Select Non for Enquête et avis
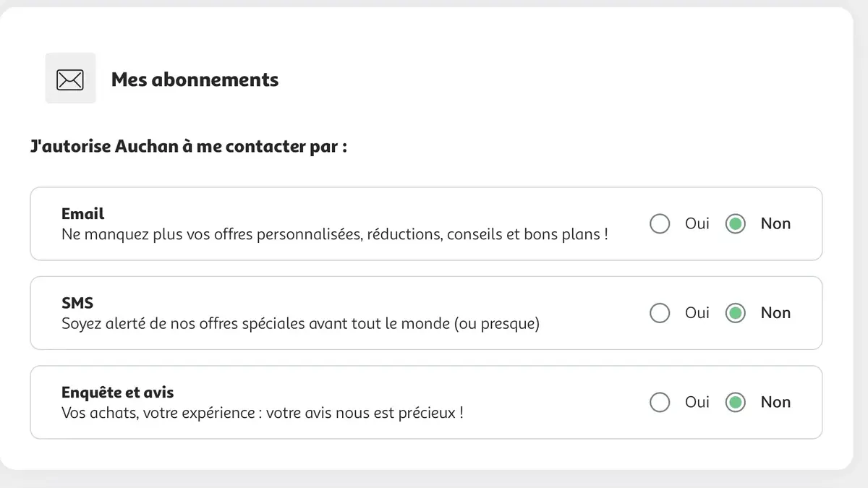868x488 pixels. [x=735, y=402]
